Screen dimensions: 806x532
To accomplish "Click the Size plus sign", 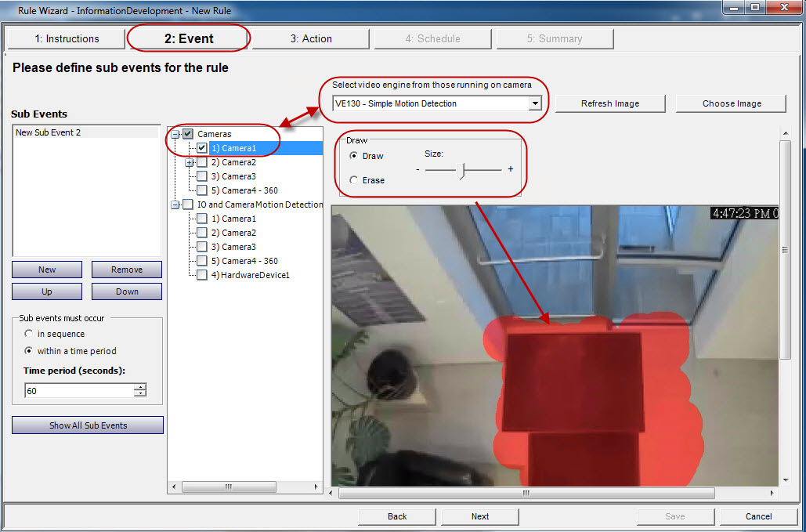I will coord(511,169).
